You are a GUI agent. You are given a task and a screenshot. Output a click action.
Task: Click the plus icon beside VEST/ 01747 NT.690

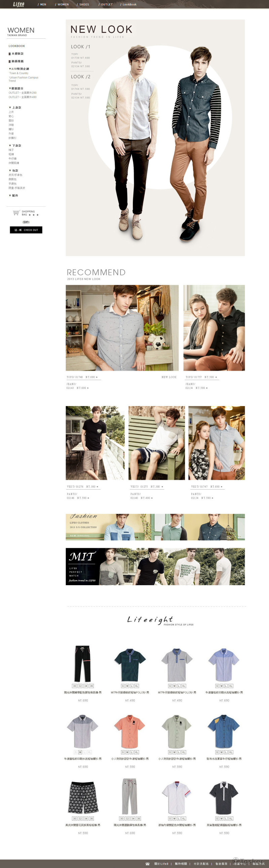click(222, 487)
